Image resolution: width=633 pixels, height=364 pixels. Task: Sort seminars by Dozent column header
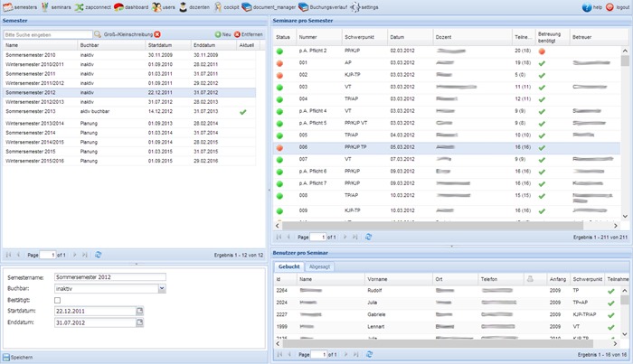pos(472,37)
